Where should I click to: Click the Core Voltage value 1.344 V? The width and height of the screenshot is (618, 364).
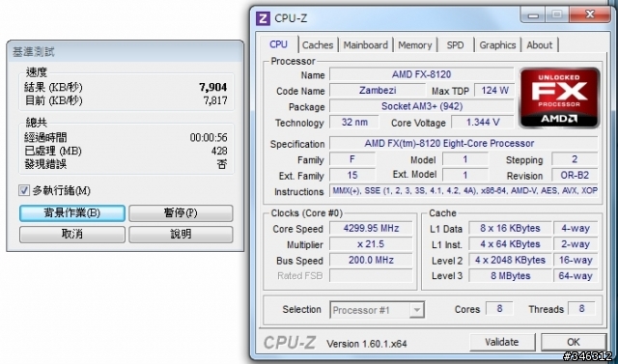pos(483,122)
